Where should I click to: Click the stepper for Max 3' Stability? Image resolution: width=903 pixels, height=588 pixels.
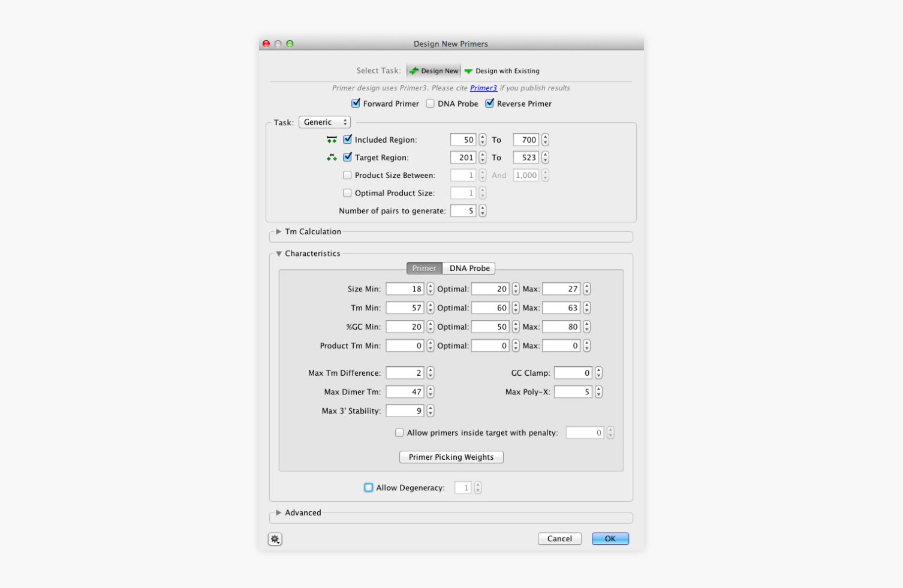click(x=431, y=411)
